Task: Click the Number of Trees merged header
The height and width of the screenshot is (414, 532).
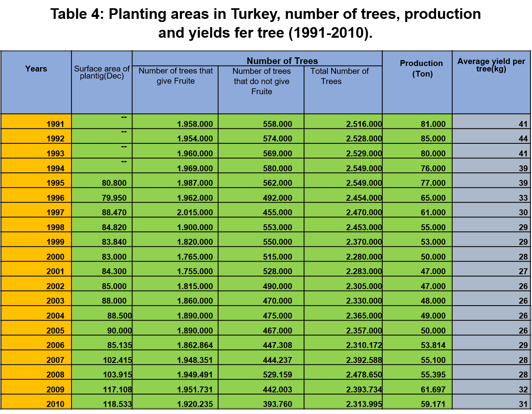Action: (x=282, y=61)
